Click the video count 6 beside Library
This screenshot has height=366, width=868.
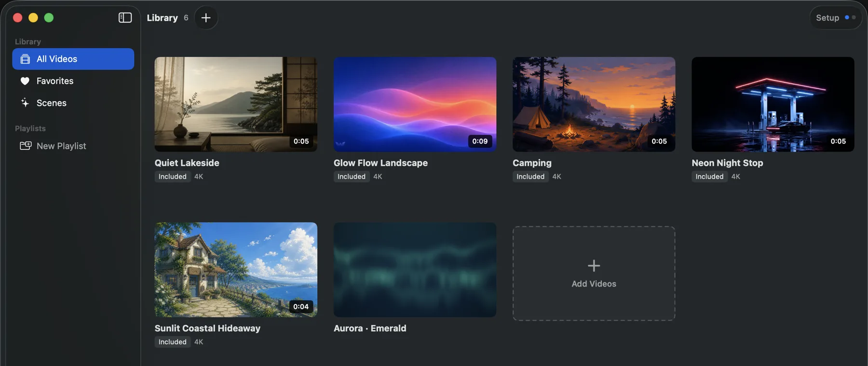pos(186,18)
